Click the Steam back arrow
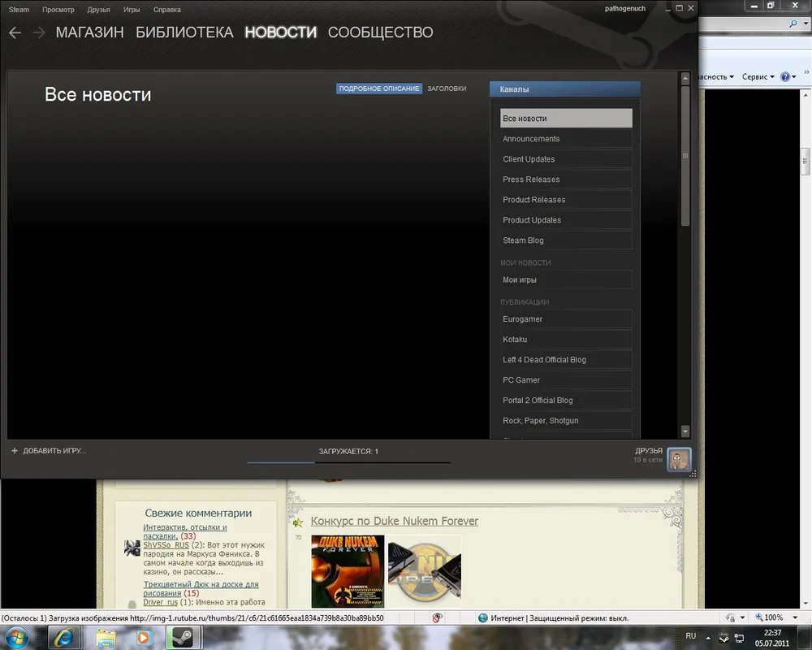 15,32
